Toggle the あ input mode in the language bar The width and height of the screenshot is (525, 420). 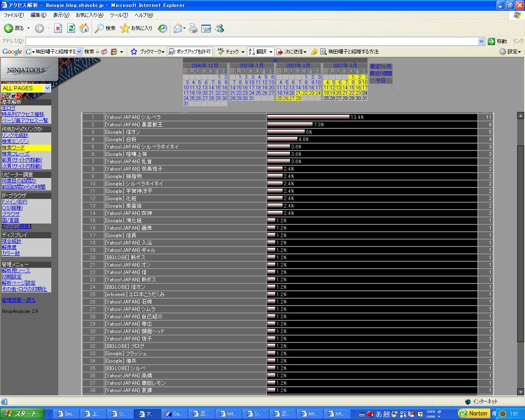point(379,414)
